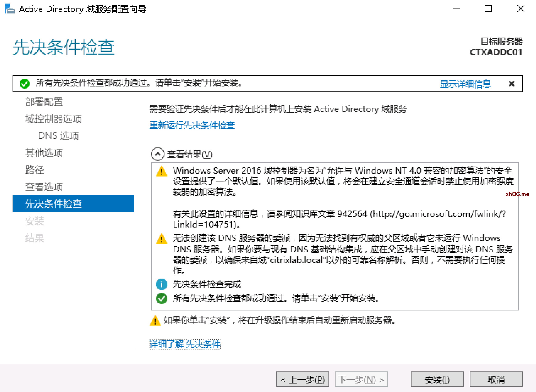Switch to 域控制器选项 step
Image resolution: width=536 pixels, height=392 pixels.
click(x=54, y=119)
